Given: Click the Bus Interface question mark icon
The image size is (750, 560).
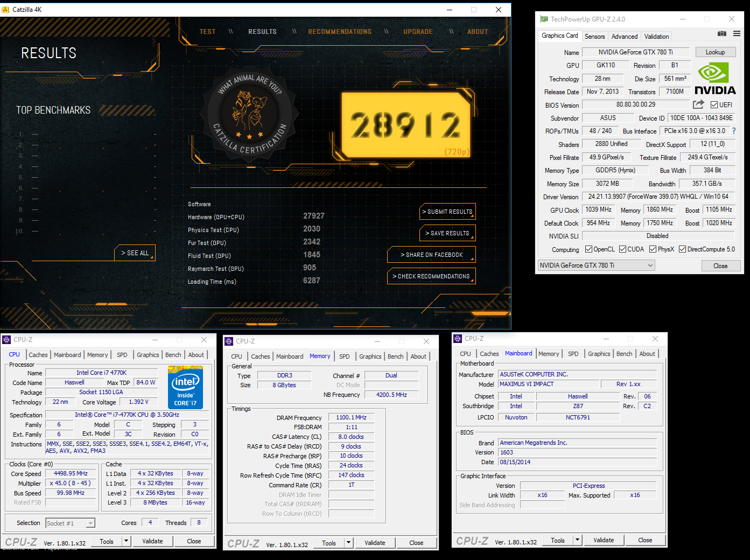Looking at the screenshot, I should point(733,131).
